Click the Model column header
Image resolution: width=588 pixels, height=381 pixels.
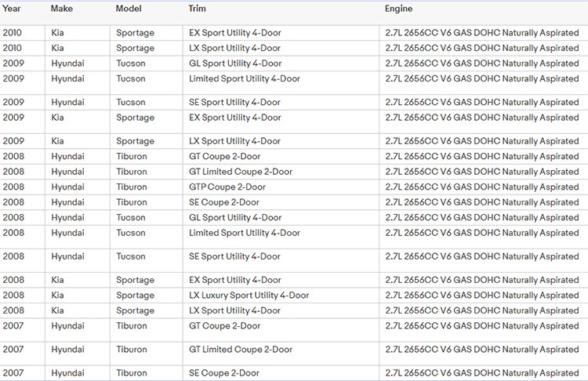[x=129, y=9]
